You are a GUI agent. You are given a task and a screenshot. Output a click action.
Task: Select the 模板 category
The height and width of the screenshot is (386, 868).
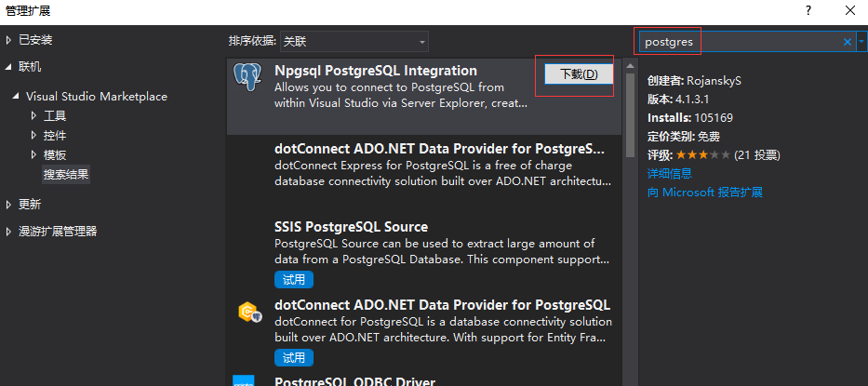(55, 155)
